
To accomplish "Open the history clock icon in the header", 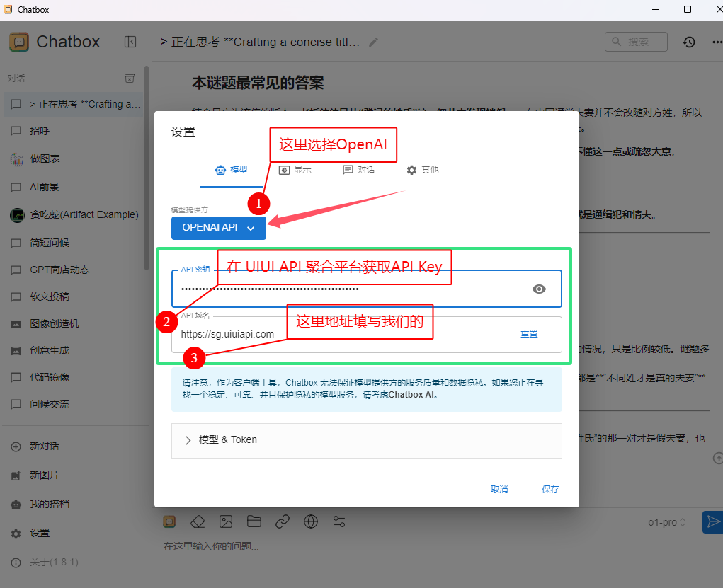I will coord(689,42).
